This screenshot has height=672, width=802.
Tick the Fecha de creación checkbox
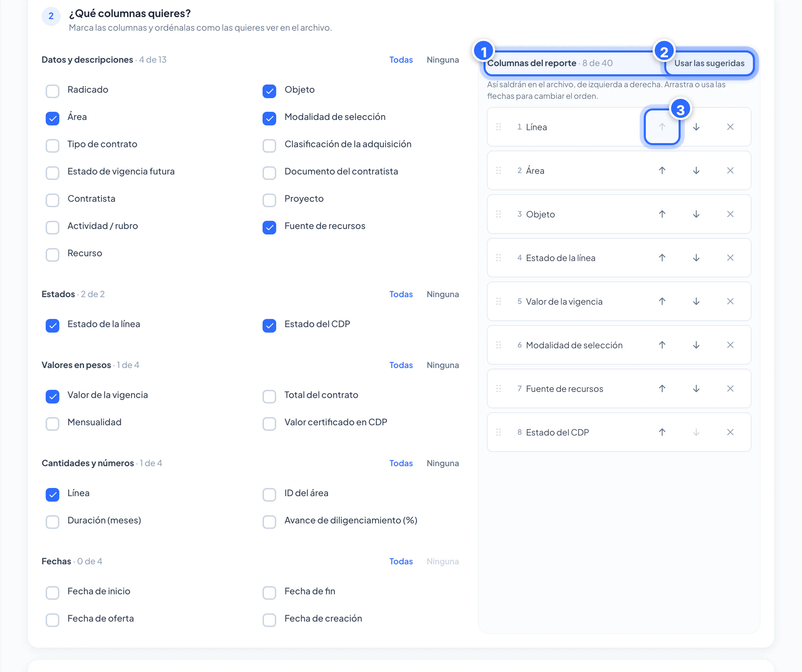(x=269, y=620)
